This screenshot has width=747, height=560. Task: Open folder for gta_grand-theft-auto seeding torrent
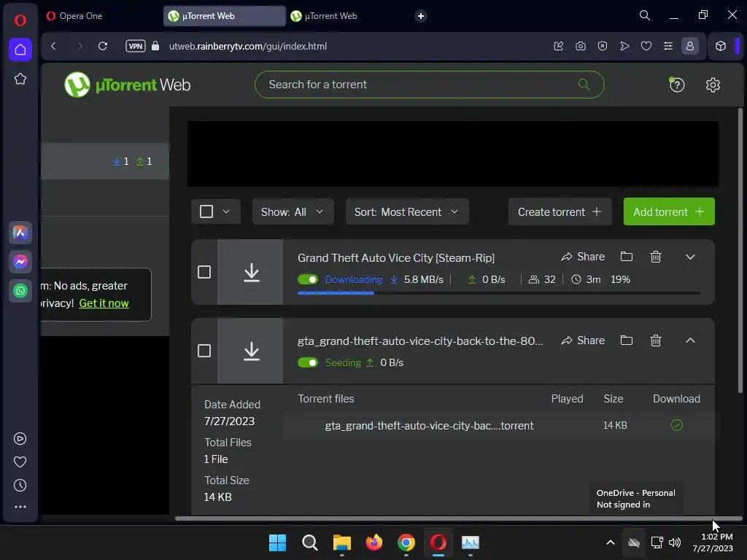tap(627, 340)
